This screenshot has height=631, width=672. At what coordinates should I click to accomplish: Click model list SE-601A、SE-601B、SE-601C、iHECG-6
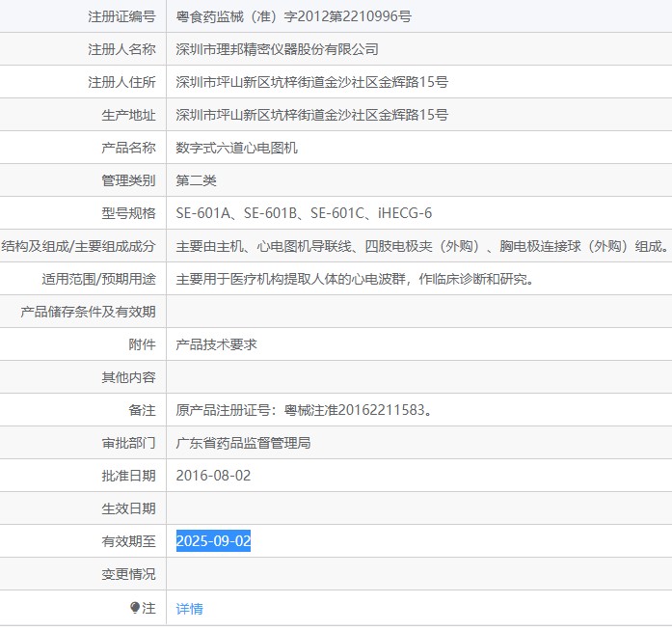point(304,213)
